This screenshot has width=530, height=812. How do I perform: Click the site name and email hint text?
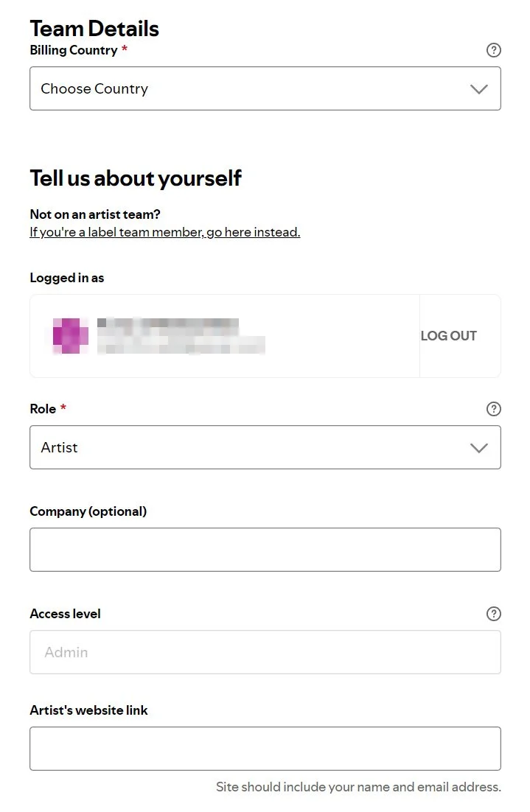(358, 787)
